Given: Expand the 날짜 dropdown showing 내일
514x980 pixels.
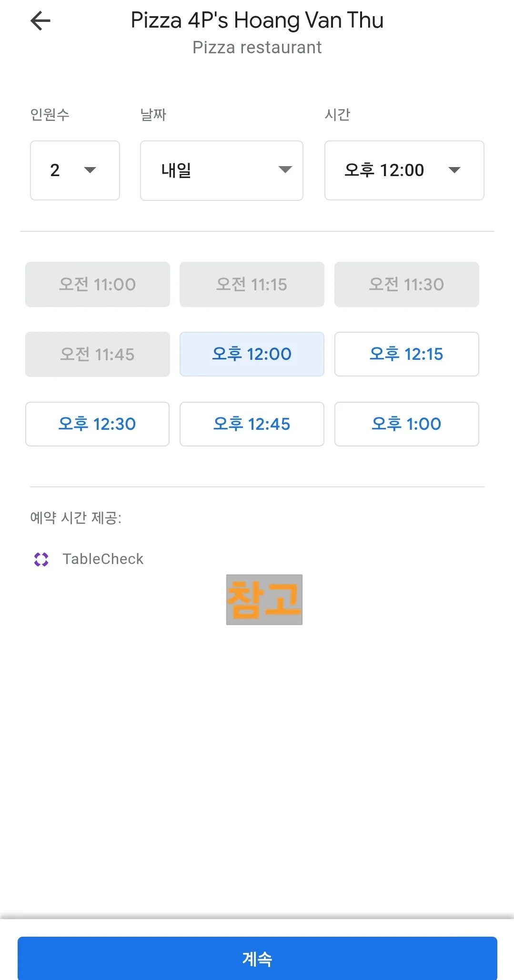Looking at the screenshot, I should tap(222, 170).
